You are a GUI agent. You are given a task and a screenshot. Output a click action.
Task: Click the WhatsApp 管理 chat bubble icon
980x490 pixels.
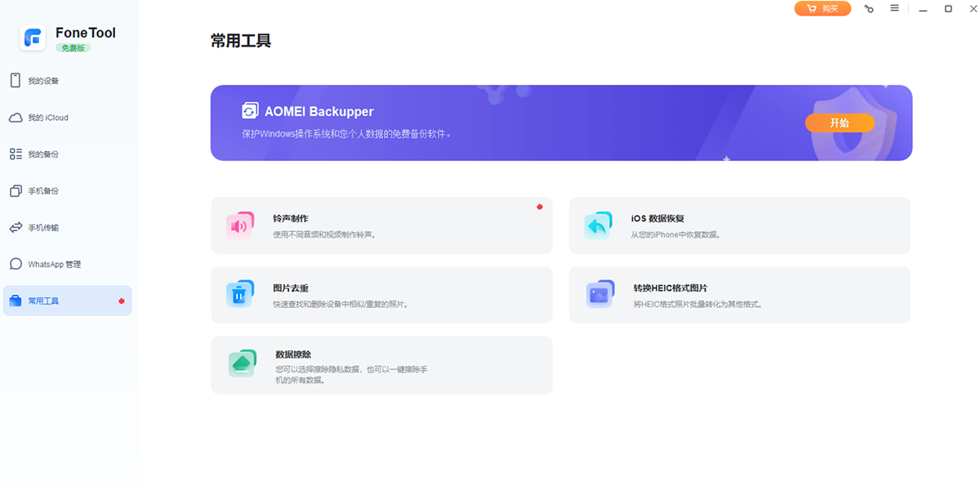point(16,264)
